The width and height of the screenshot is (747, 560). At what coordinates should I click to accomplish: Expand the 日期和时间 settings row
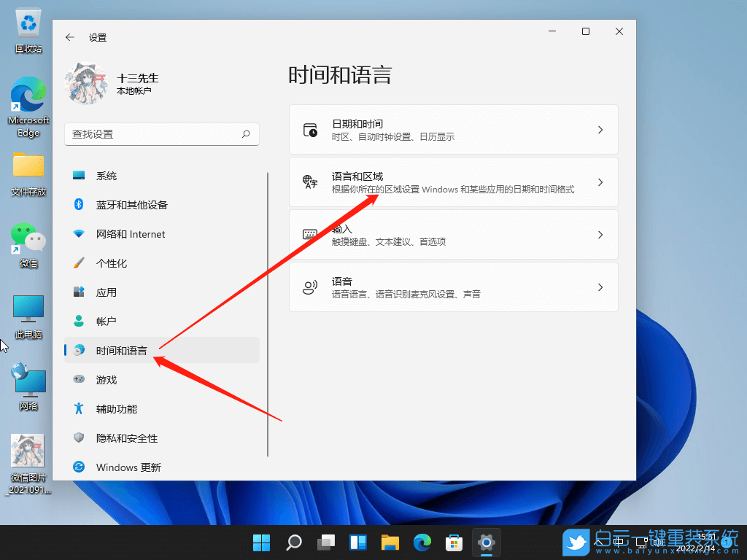tap(452, 128)
